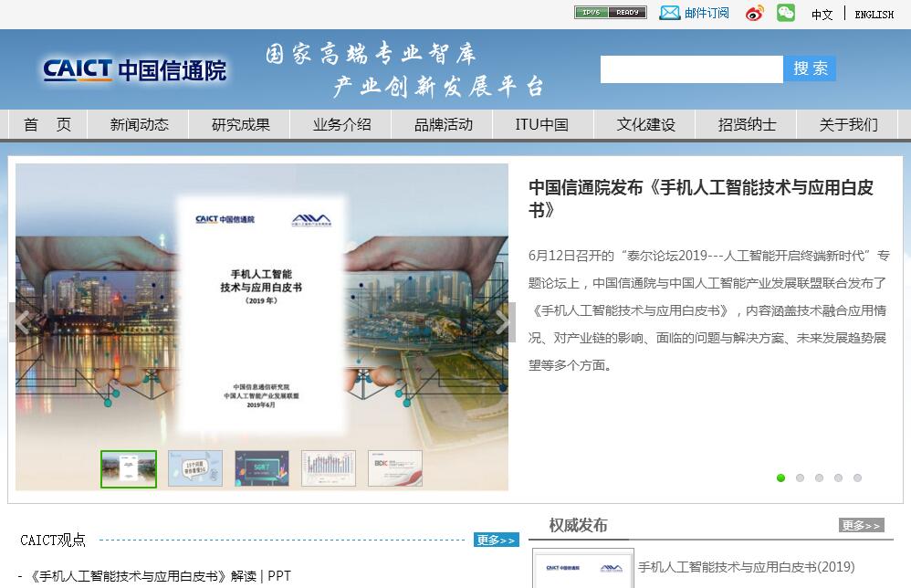The height and width of the screenshot is (588, 911).
Task: Click the IPv6 Ready badge
Action: tap(610, 13)
